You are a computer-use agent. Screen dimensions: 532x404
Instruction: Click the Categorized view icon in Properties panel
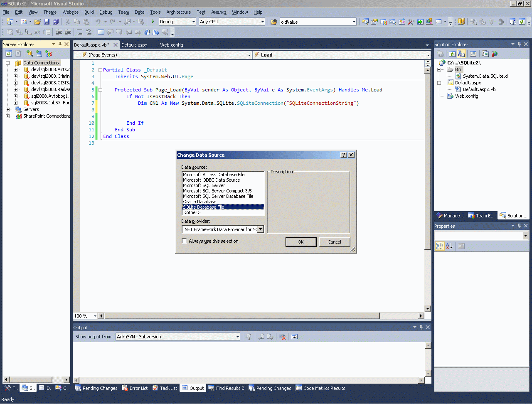coord(440,246)
